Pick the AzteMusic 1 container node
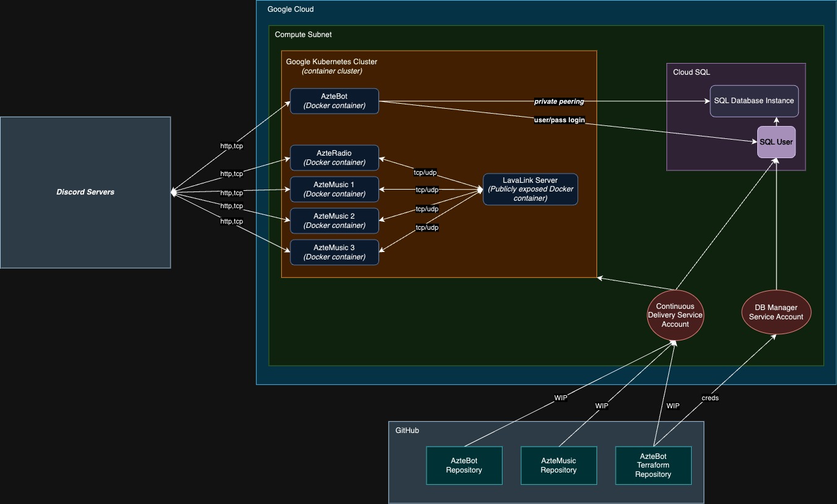This screenshot has height=504, width=837. (334, 190)
